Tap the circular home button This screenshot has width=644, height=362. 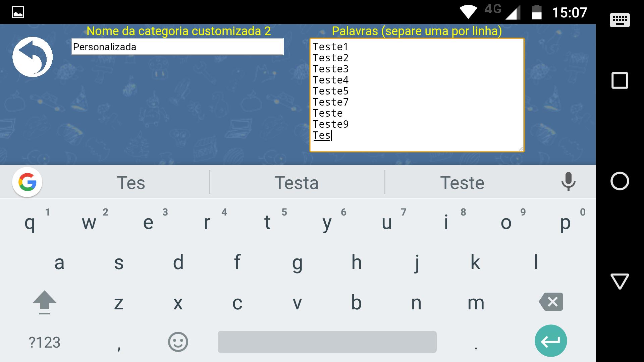pos(620,181)
